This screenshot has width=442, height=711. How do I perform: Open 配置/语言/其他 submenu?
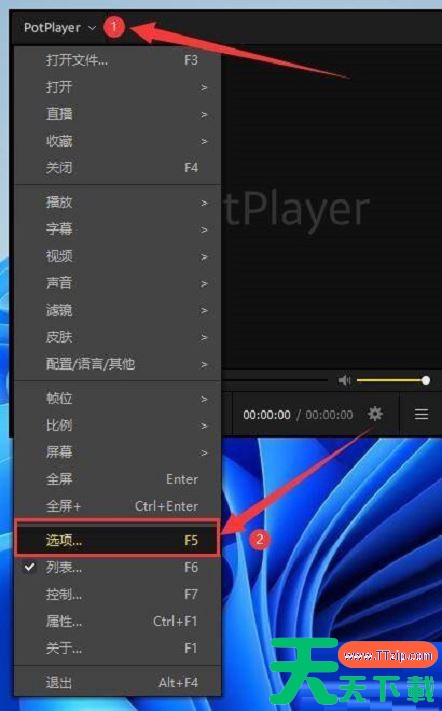(118, 364)
